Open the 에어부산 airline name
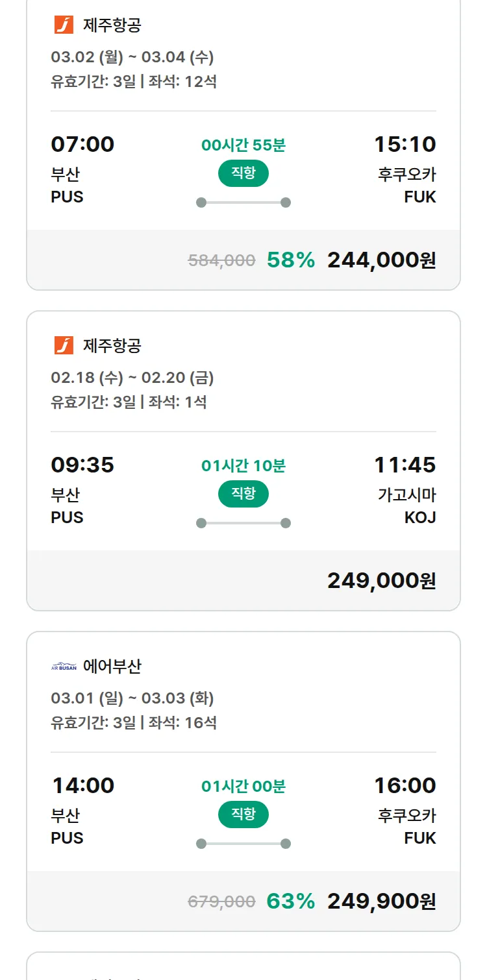Image resolution: width=487 pixels, height=980 pixels. pyautogui.click(x=112, y=667)
